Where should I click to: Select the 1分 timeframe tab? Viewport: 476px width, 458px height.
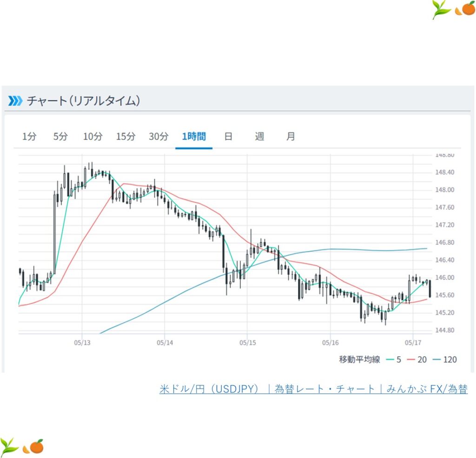tap(29, 137)
